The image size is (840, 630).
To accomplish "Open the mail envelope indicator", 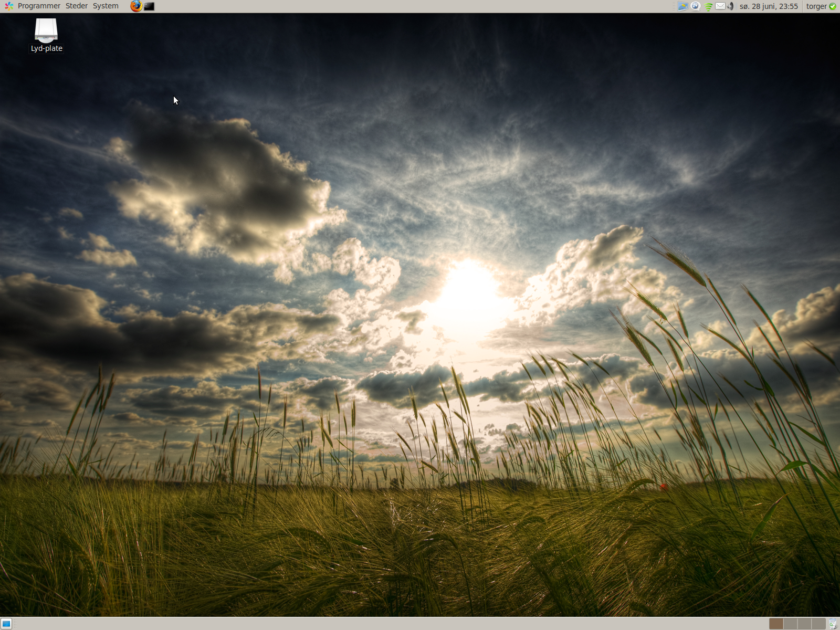I will [x=720, y=6].
